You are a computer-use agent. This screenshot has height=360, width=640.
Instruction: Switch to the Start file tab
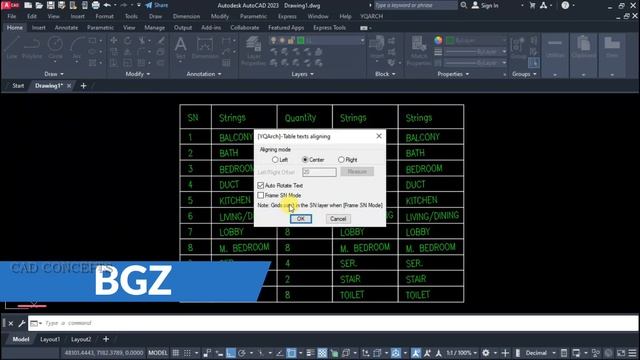18,86
